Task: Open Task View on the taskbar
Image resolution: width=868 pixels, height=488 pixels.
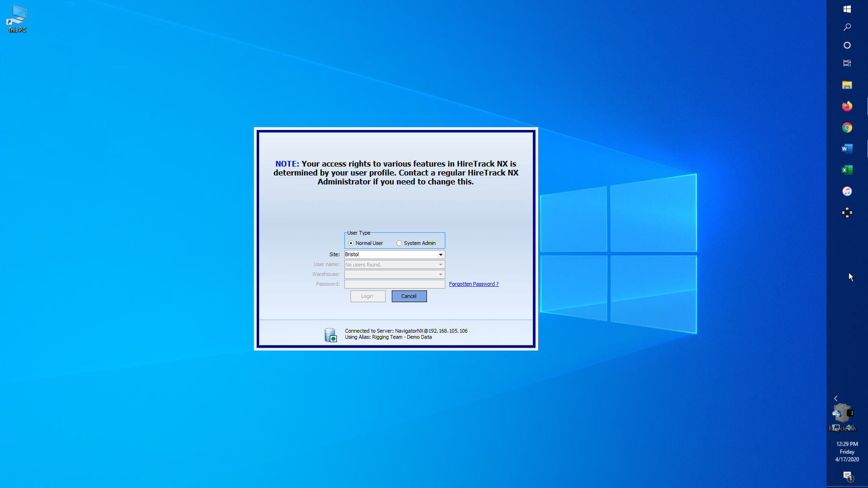Action: point(847,63)
